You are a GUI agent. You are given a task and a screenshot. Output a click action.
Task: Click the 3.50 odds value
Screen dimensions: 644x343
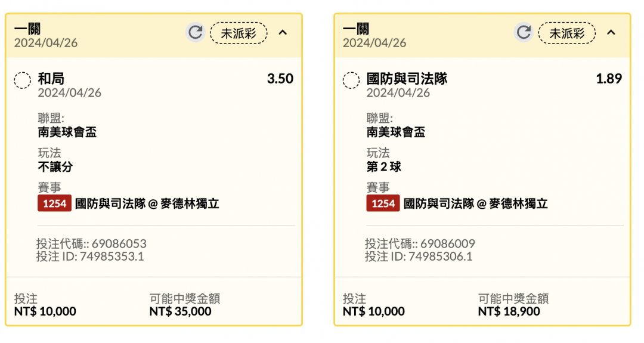pyautogui.click(x=280, y=79)
